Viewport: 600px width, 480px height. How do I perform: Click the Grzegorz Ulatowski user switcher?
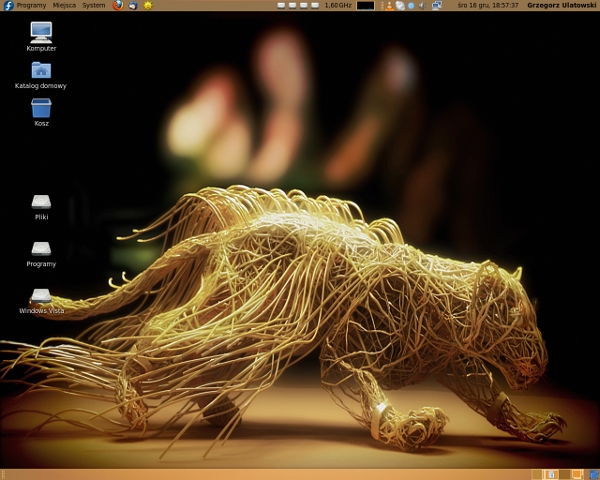click(561, 5)
